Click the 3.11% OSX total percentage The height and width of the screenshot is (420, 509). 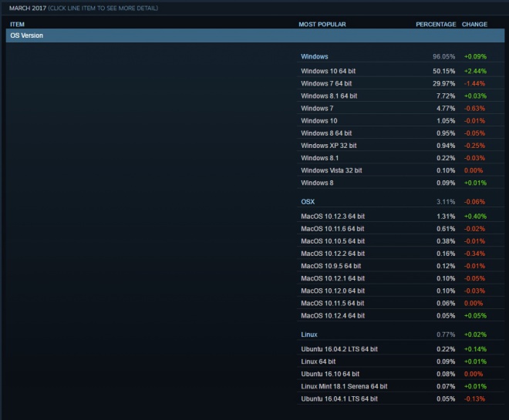[446, 202]
